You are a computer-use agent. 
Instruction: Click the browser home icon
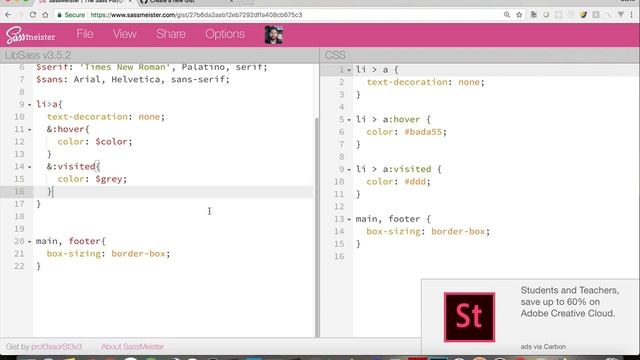coord(45,15)
